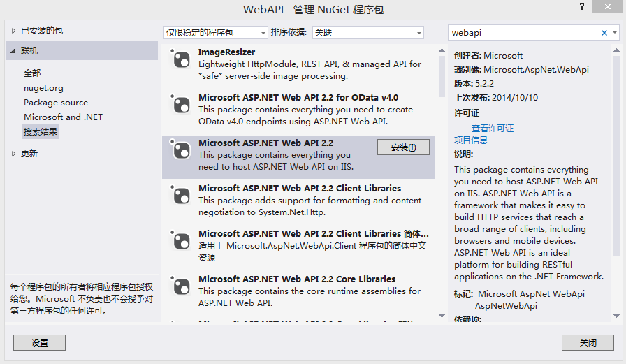Select 搜索结果 in the left pane
The width and height of the screenshot is (626, 364).
point(41,132)
